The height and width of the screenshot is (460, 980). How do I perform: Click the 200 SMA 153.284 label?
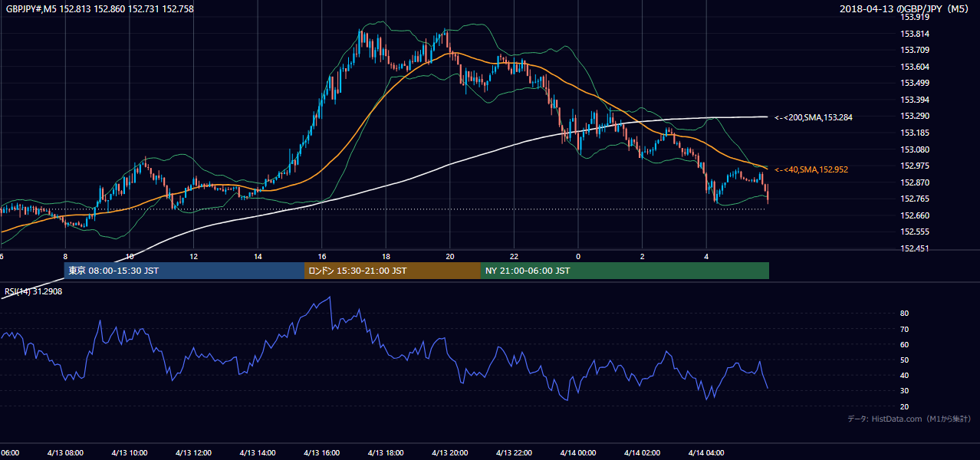[x=814, y=117]
